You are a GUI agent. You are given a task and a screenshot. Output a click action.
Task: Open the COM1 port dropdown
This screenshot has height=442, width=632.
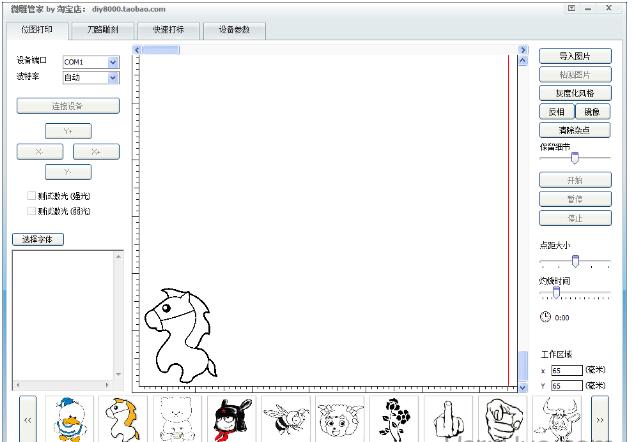(x=113, y=62)
